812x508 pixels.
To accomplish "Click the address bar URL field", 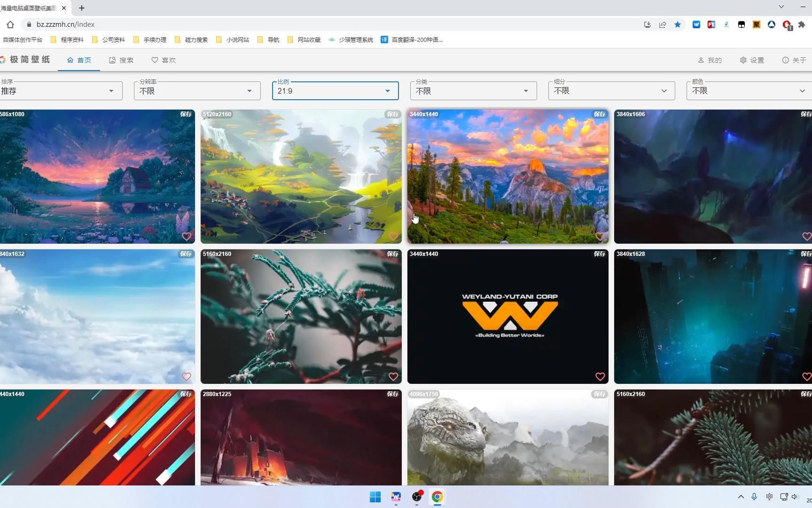I will coord(329,24).
